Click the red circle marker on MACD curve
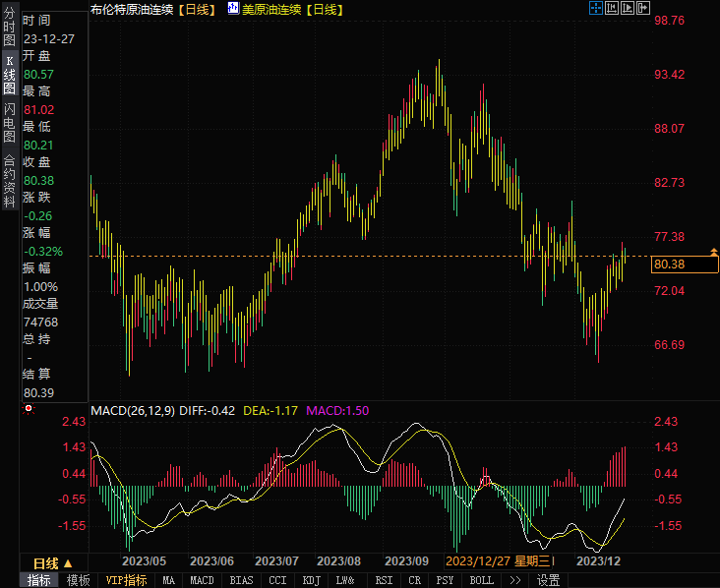720x588 pixels. coord(485,481)
